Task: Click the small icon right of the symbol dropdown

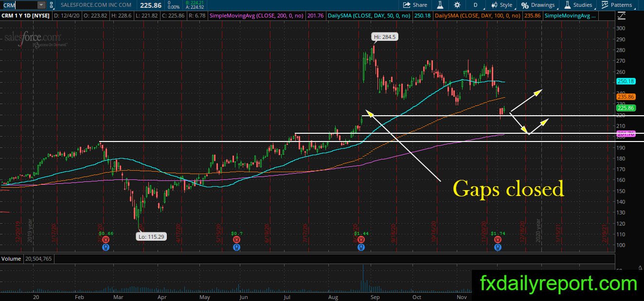Action: [x=53, y=5]
